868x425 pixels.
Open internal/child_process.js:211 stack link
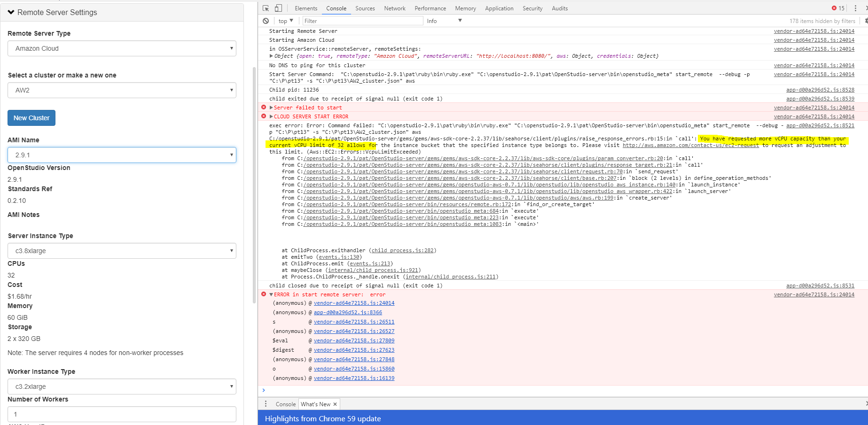451,277
